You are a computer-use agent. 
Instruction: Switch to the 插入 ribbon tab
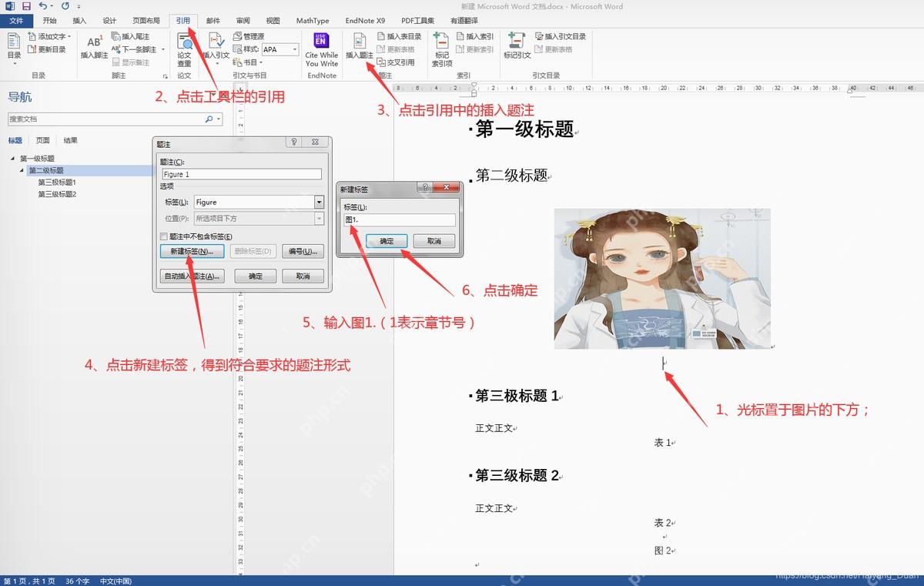pos(79,21)
